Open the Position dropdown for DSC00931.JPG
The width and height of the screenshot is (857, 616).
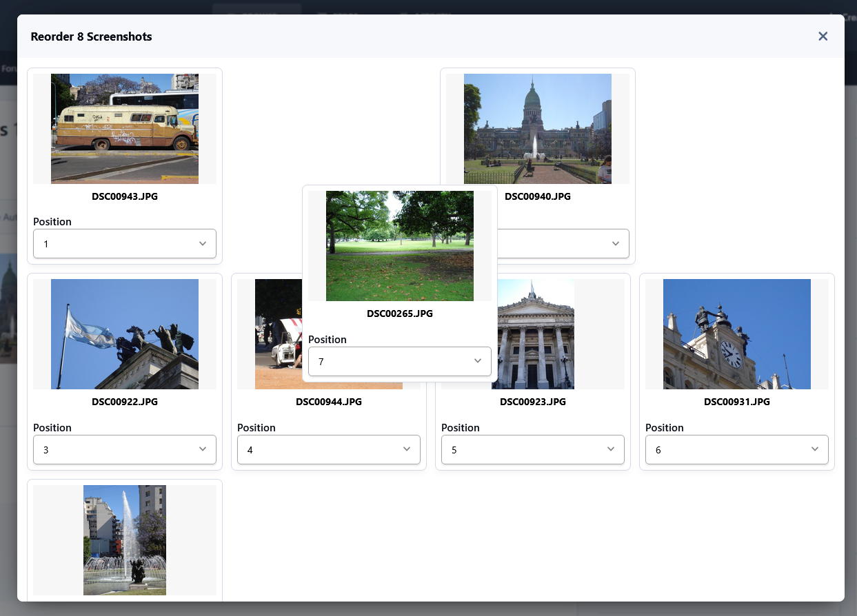pos(737,449)
